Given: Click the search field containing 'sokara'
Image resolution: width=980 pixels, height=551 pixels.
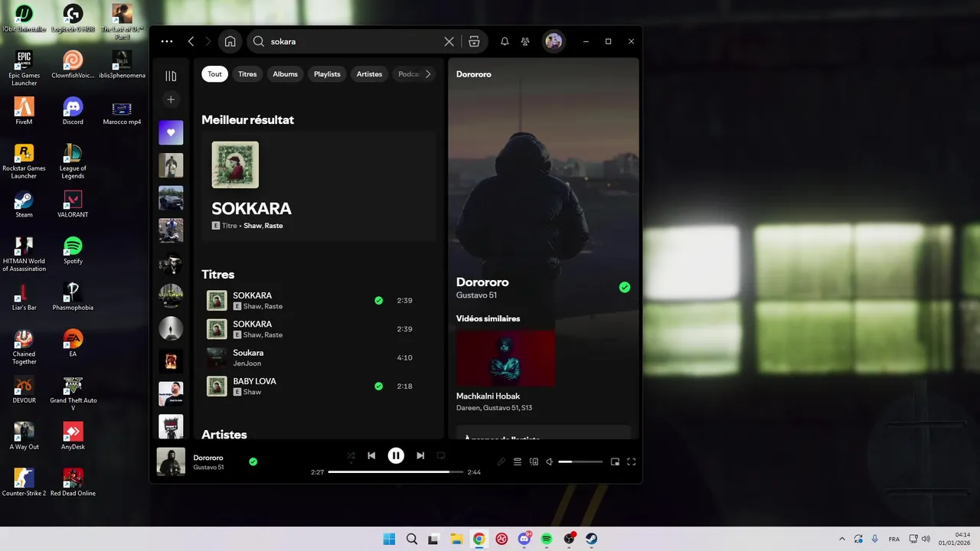Looking at the screenshot, I should click(x=354, y=41).
